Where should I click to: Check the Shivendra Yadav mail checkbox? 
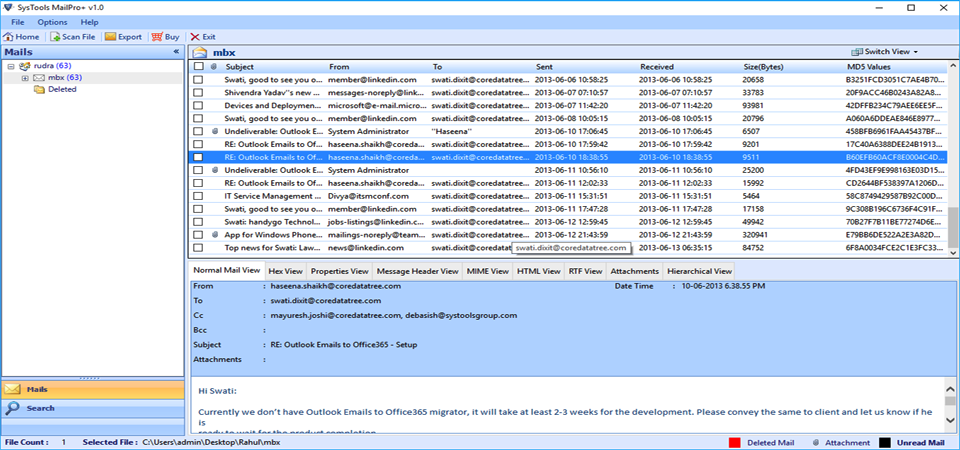pos(198,92)
